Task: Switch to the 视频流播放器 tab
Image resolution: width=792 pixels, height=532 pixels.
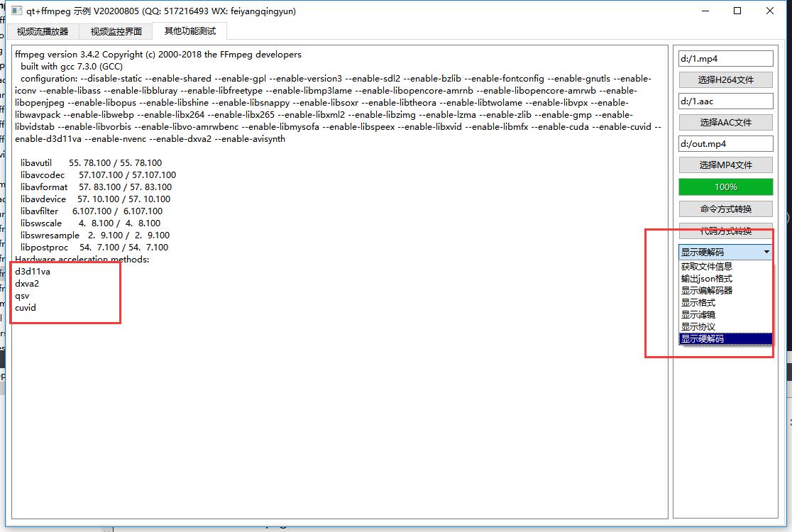Action: pyautogui.click(x=43, y=31)
